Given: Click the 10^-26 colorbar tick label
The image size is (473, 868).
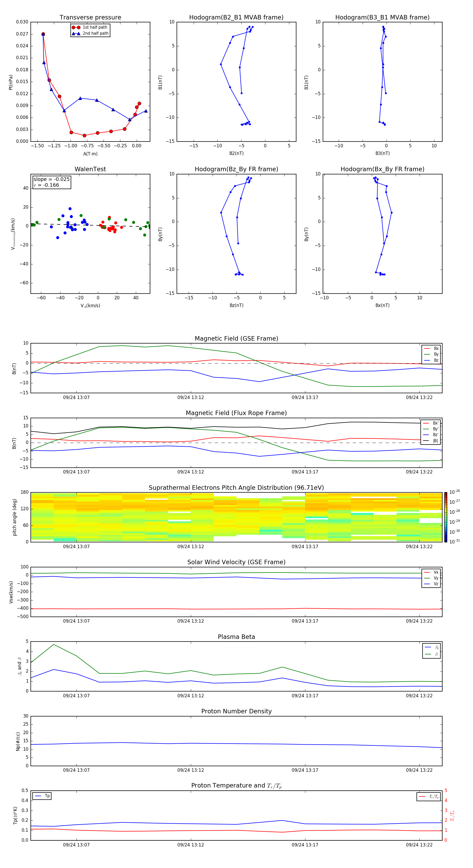Looking at the screenshot, I should [x=455, y=492].
